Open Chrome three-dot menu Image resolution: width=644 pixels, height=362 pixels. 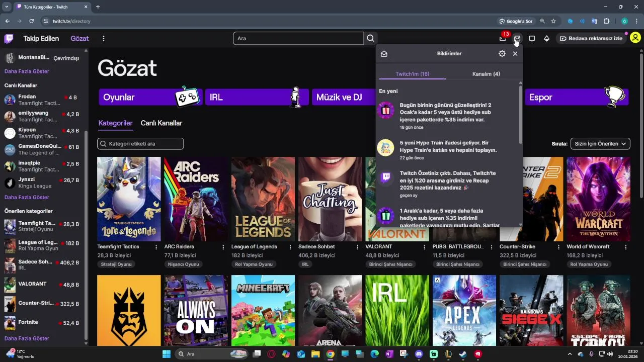pyautogui.click(x=636, y=21)
